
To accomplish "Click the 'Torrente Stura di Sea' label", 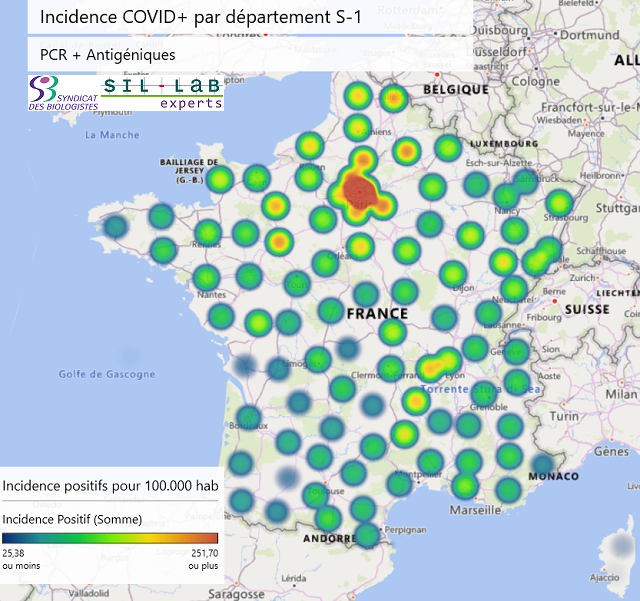I will [480, 389].
